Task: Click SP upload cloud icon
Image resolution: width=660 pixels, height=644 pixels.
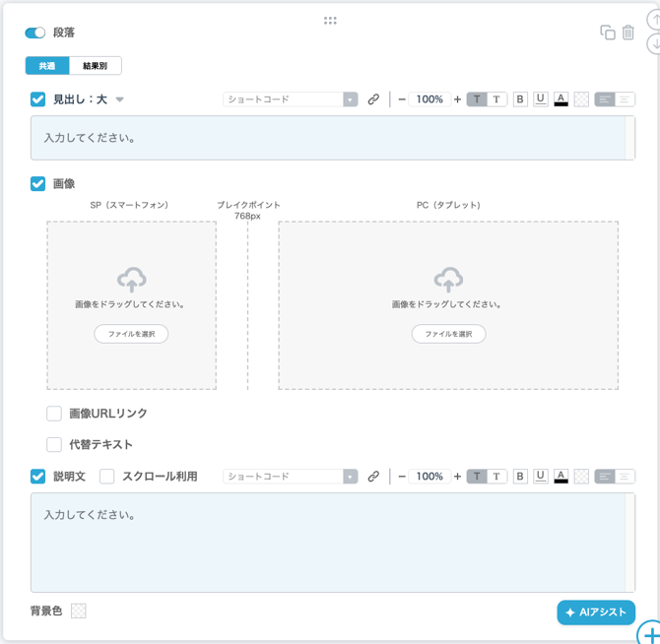Action: point(132,280)
